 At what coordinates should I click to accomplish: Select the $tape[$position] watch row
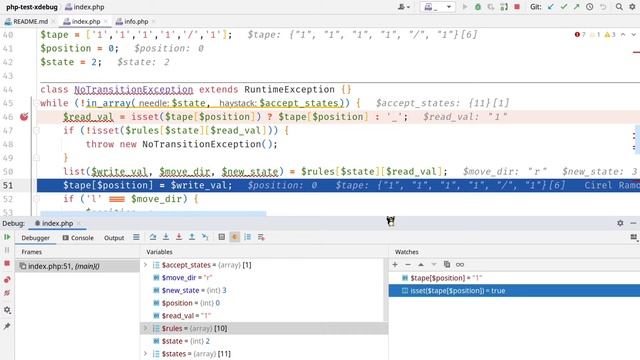[514, 278]
